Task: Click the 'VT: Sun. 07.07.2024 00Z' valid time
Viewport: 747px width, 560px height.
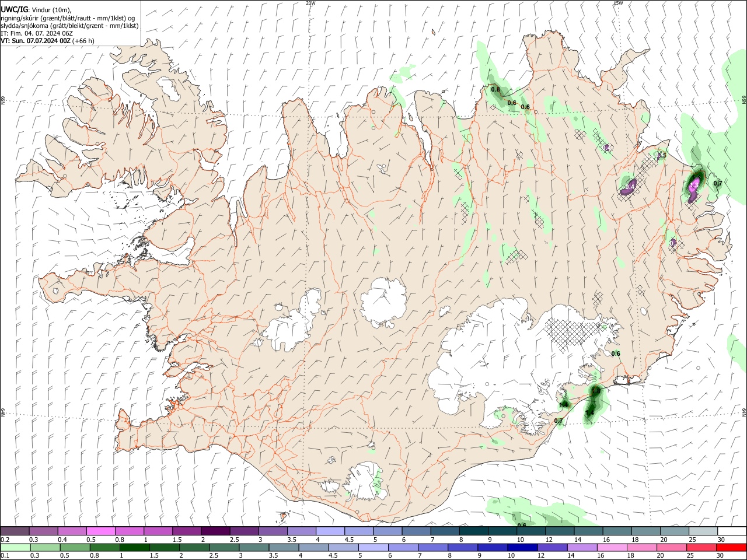Action: [36, 41]
